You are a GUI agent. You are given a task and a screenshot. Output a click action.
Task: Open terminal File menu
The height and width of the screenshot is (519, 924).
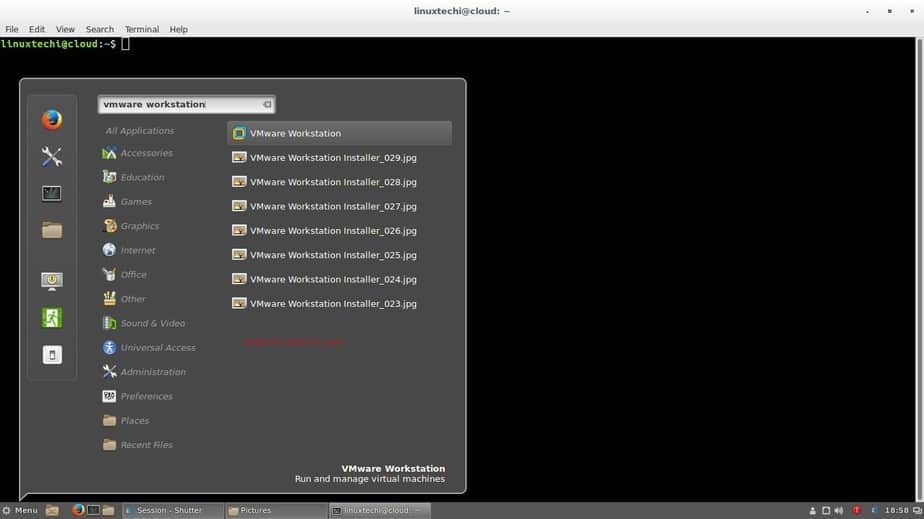pos(12,29)
